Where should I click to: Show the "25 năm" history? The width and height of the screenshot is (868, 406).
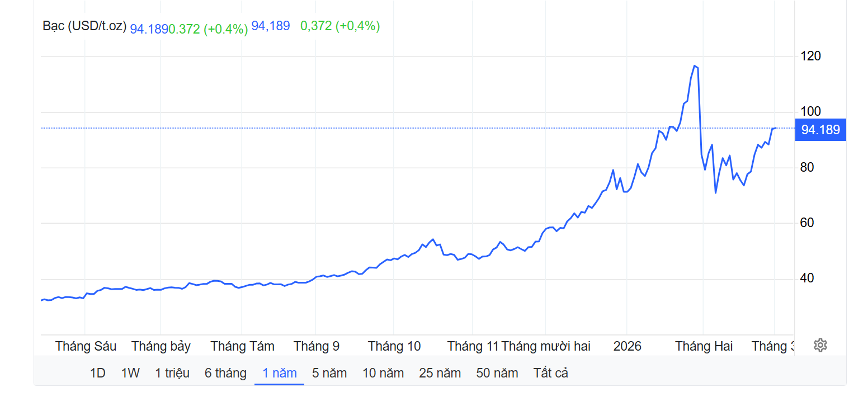tap(440, 373)
